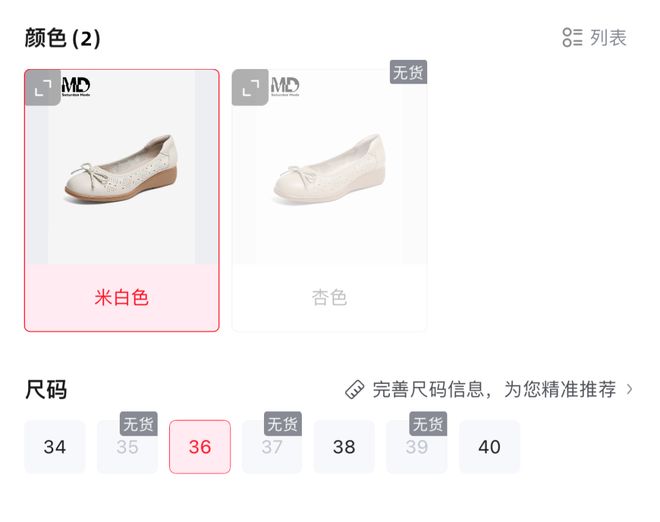Expand the 米白色 shoe image fullscreen

[x=43, y=88]
